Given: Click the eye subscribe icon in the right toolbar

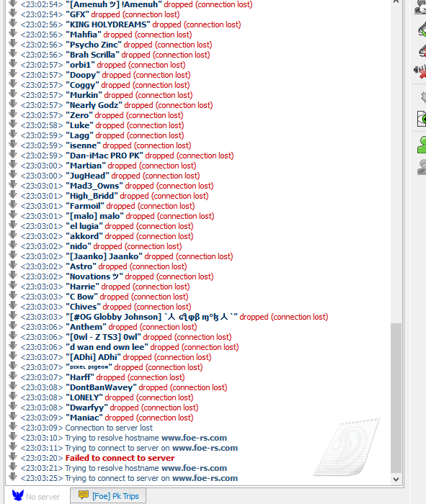Looking at the screenshot, I should (422, 120).
